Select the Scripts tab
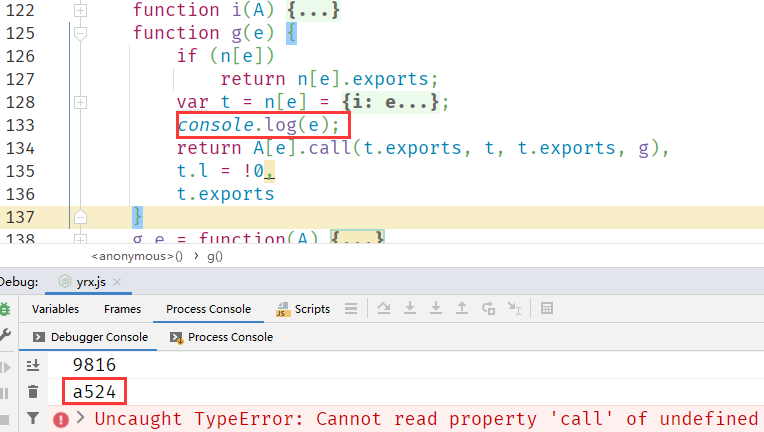 pyautogui.click(x=303, y=310)
